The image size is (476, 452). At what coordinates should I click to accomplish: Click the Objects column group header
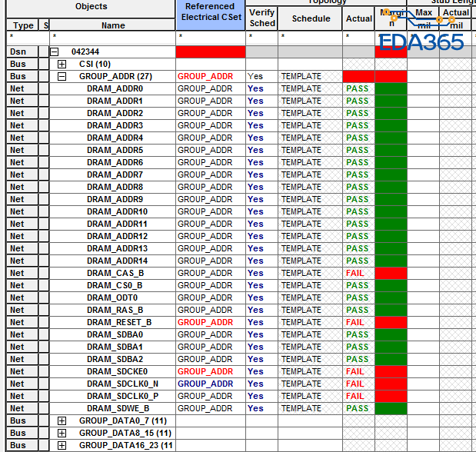click(x=91, y=8)
